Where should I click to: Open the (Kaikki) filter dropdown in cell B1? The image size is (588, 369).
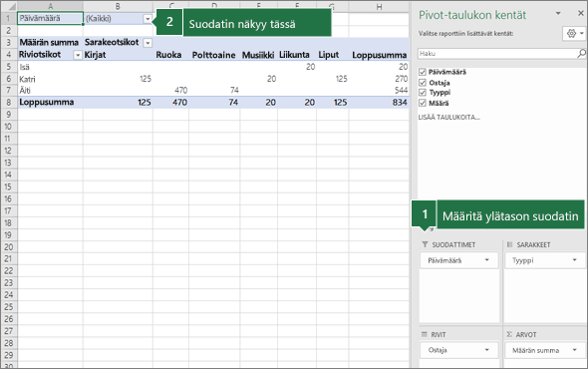[147, 19]
